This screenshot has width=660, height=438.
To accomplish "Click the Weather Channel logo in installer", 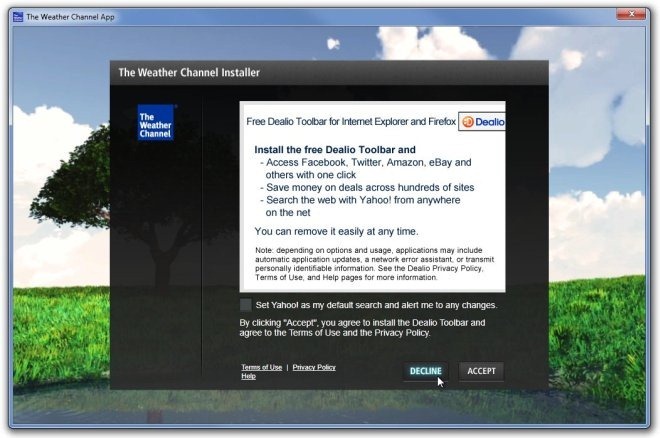I will tap(155, 122).
